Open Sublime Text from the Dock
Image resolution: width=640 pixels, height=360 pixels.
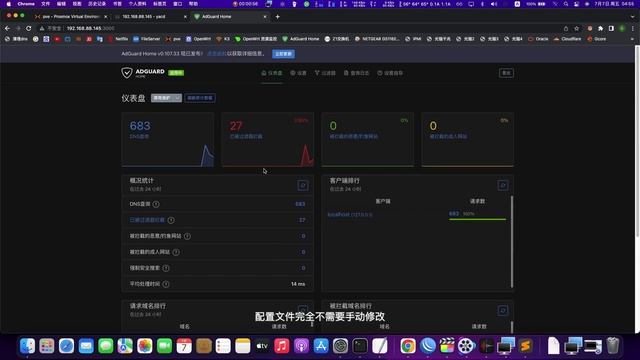point(525,346)
